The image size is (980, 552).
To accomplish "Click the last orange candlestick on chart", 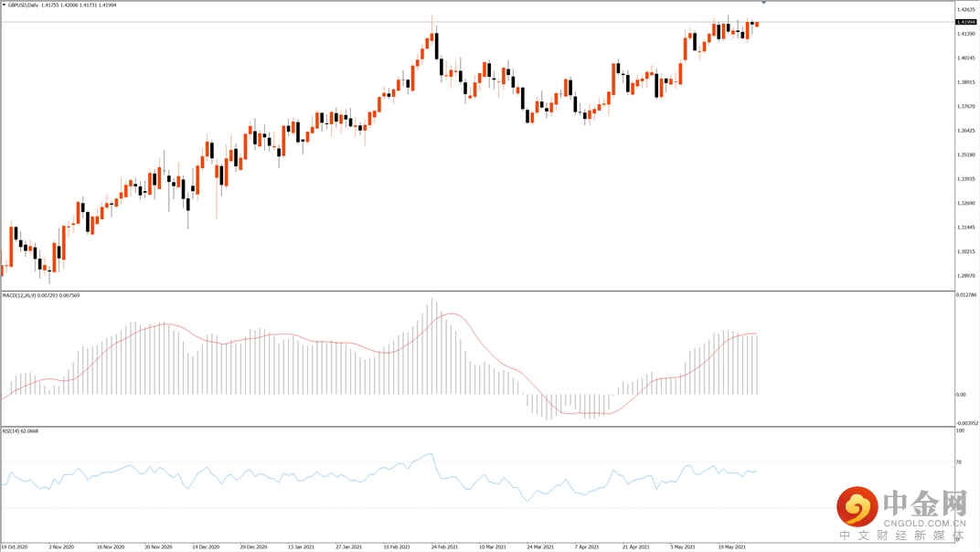I will click(757, 25).
